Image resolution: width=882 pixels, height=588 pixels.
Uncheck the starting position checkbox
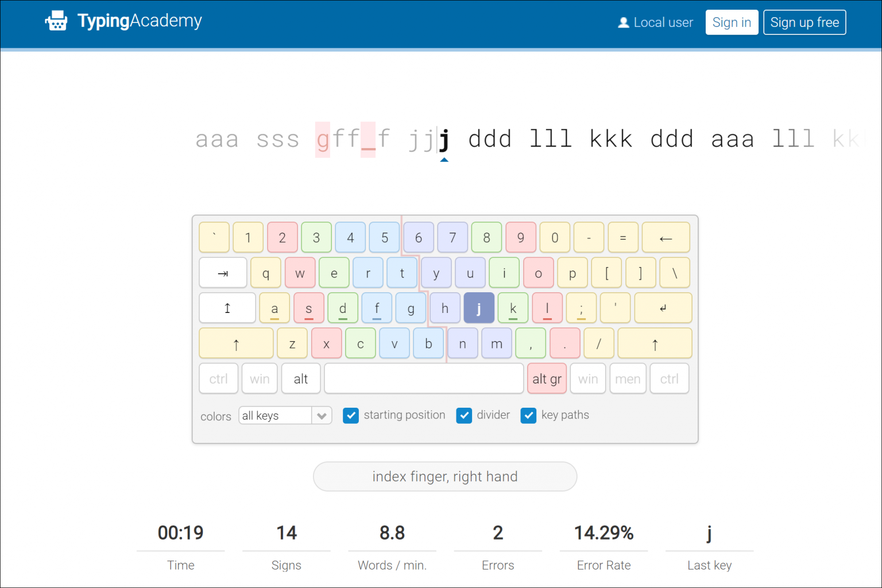coord(350,415)
